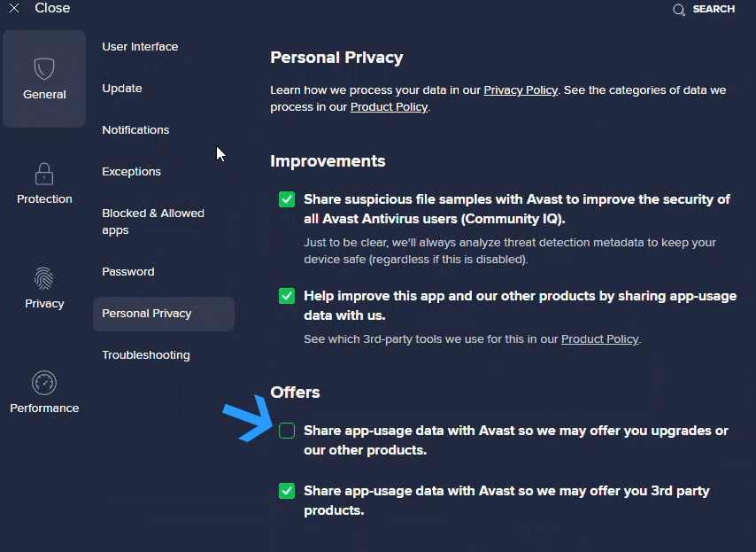Open the Protection padlock icon

point(44,174)
